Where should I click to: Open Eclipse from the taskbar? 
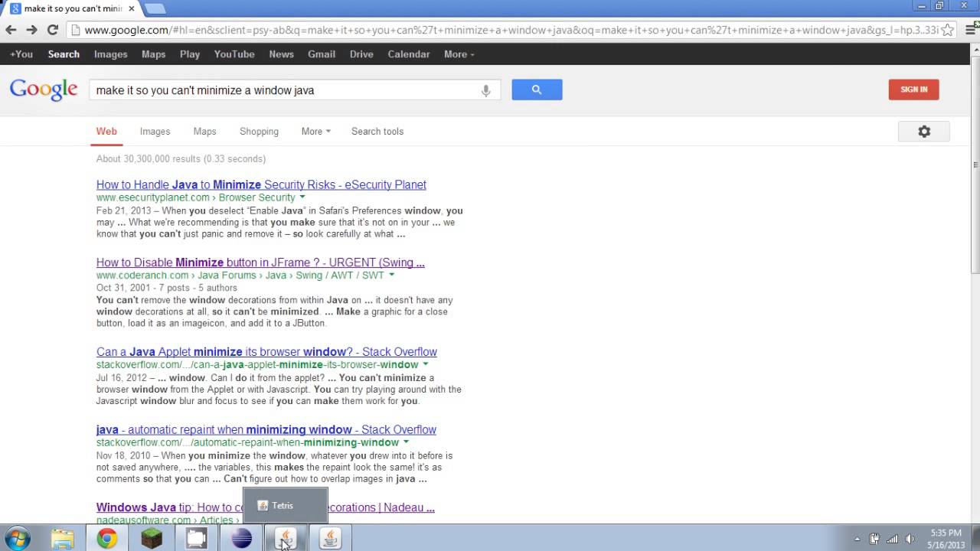click(x=241, y=539)
